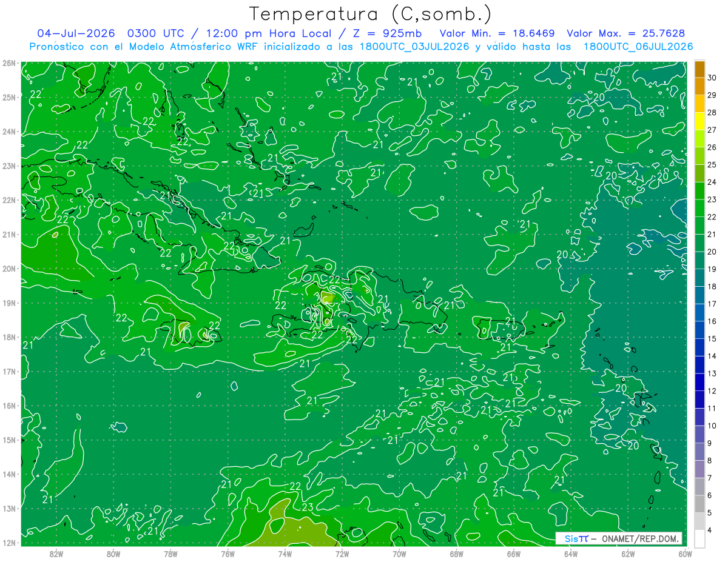
Task: Click the dark blue swatch between 12 and 13
Action: click(699, 381)
